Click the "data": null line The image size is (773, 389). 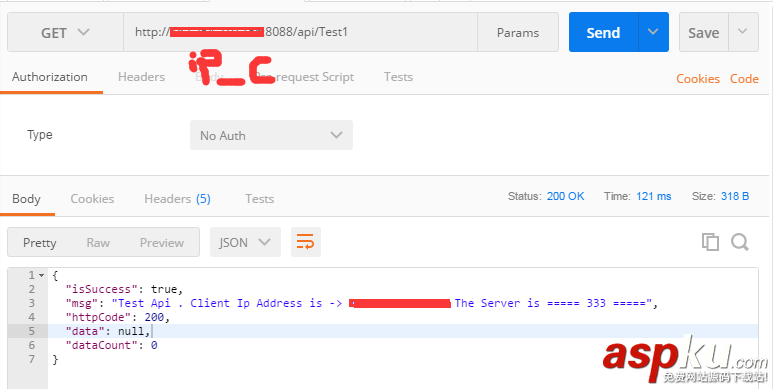click(x=108, y=331)
